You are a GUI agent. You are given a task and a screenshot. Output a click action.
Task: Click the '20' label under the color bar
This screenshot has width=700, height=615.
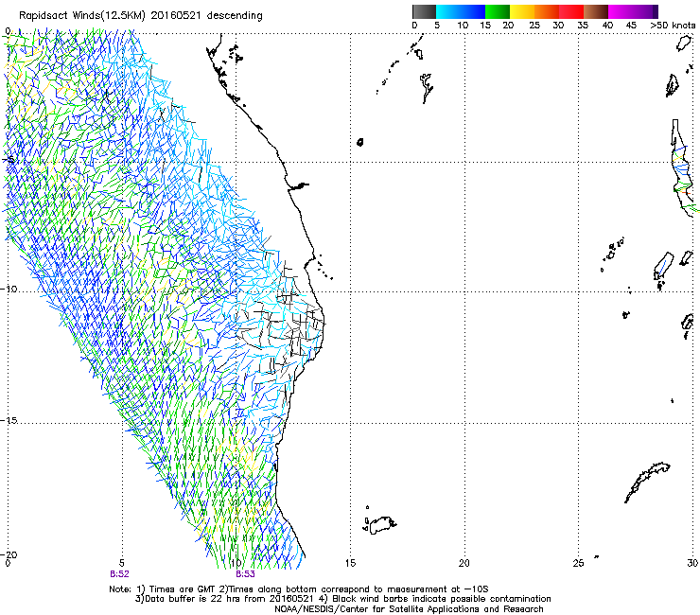click(x=508, y=26)
